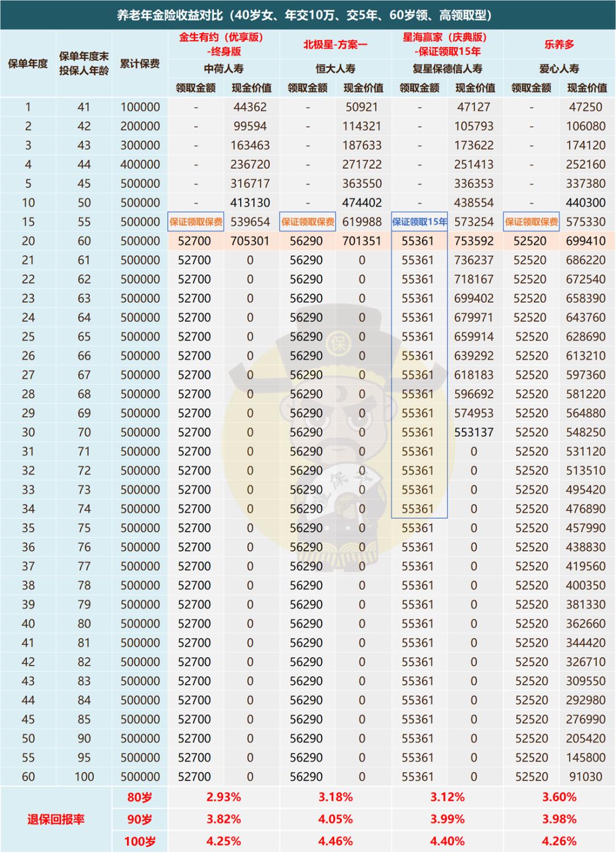
Task: Click the 90岁 return rate label
Action: [140, 819]
